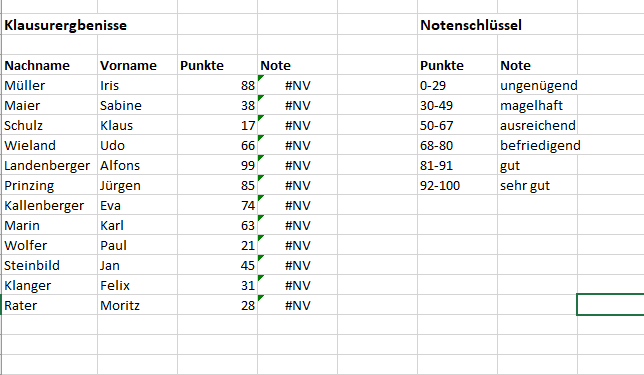
Task: Select the Nachname column header cell
Action: coord(49,65)
